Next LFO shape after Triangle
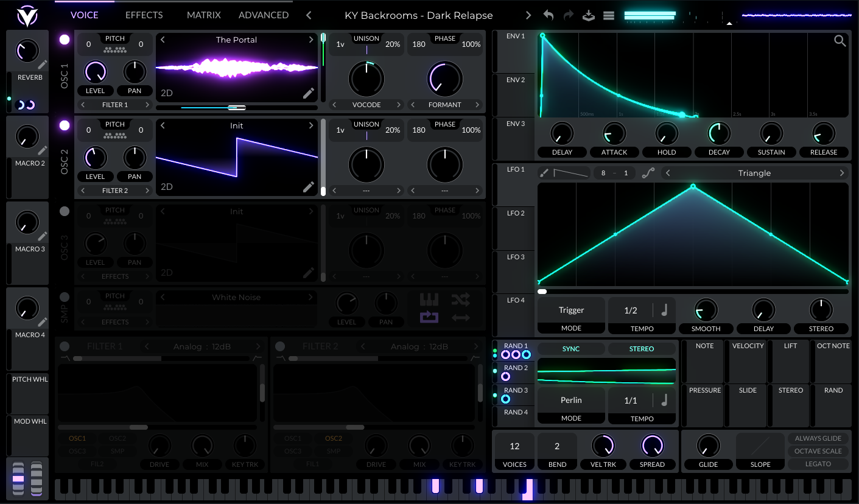The width and height of the screenshot is (859, 504). 842,173
